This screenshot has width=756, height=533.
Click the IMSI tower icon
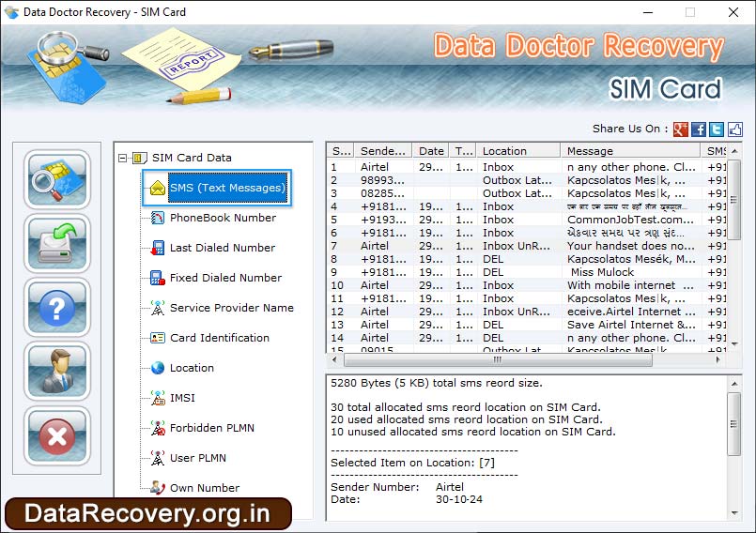coord(158,398)
